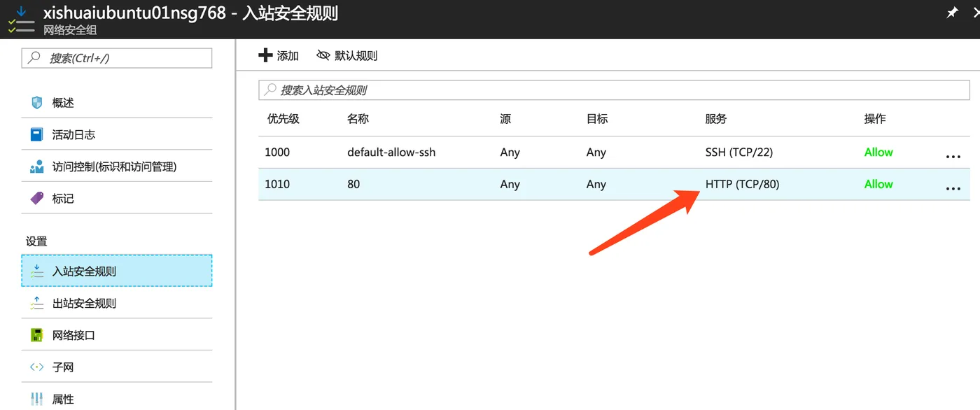Image resolution: width=980 pixels, height=410 pixels.
Task: Click the 属性 properties icon
Action: pos(37,400)
